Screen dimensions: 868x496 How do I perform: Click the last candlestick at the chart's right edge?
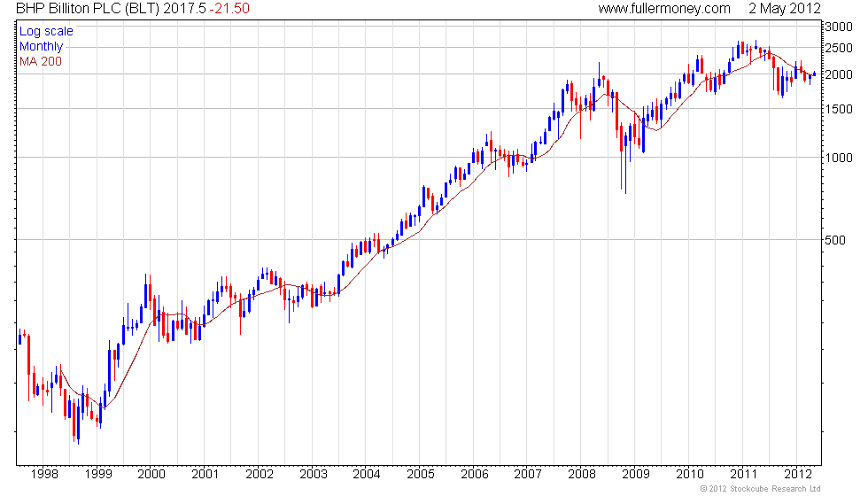[814, 74]
